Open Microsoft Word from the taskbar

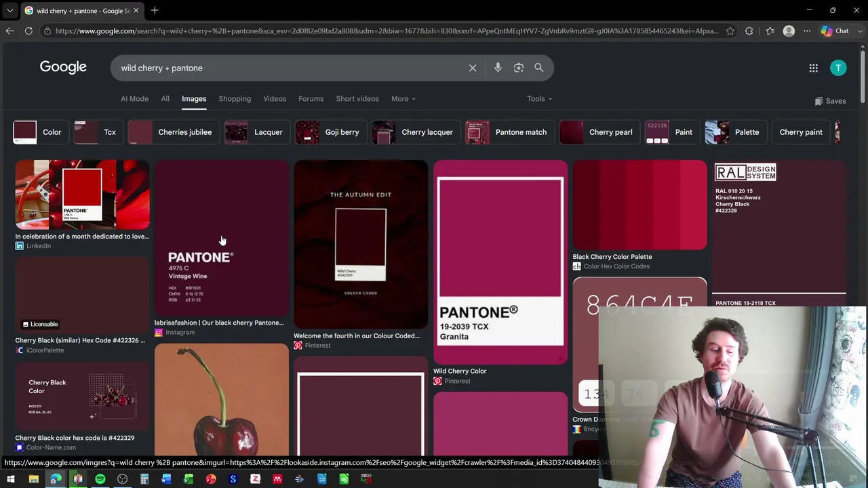pyautogui.click(x=166, y=479)
